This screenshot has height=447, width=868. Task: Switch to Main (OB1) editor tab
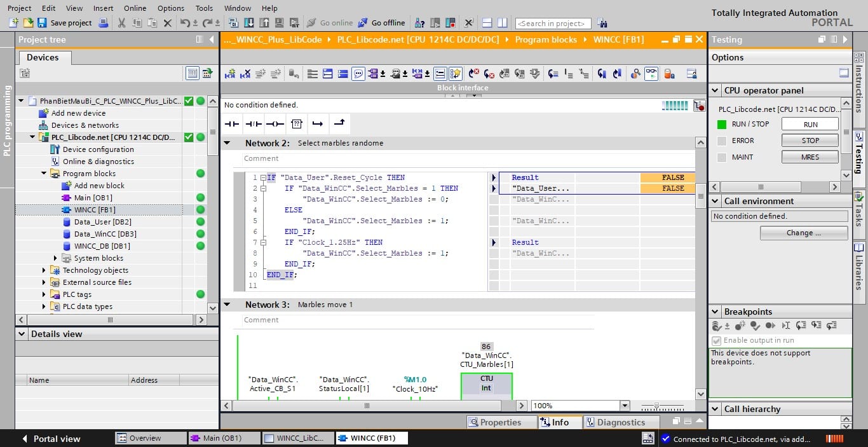224,438
